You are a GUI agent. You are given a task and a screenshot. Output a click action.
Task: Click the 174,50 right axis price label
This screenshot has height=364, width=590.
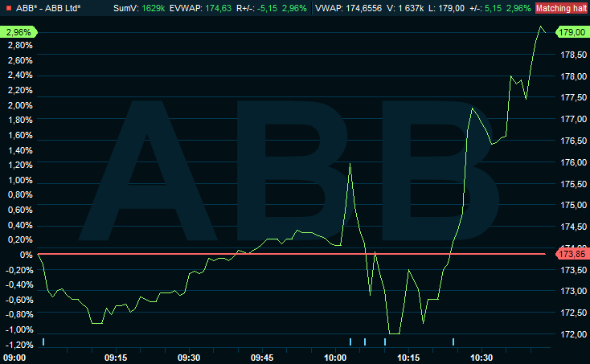click(x=573, y=227)
